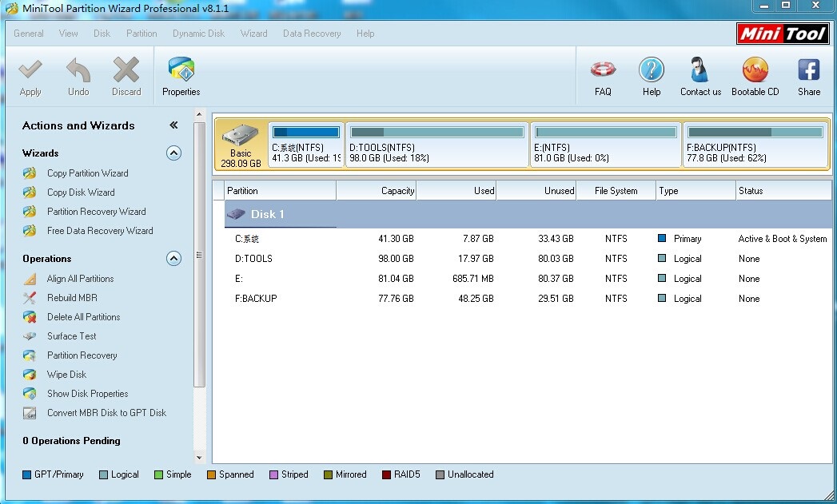837x504 pixels.
Task: Select the F:BACKUP partition usage bar
Action: [755, 133]
